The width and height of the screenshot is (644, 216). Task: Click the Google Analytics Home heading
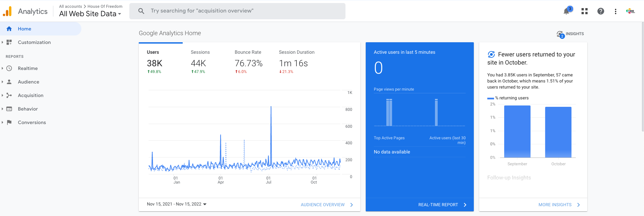(170, 33)
